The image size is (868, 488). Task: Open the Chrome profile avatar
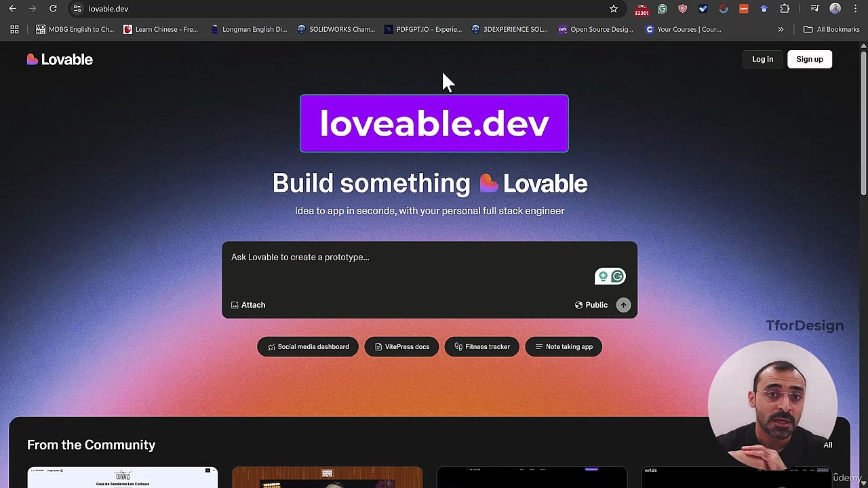[x=835, y=9]
